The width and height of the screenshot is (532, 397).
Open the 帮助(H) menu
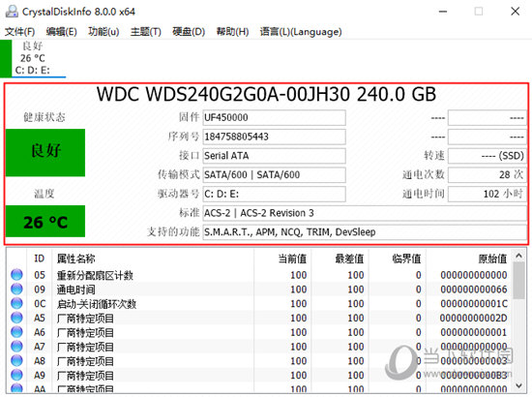(x=232, y=32)
